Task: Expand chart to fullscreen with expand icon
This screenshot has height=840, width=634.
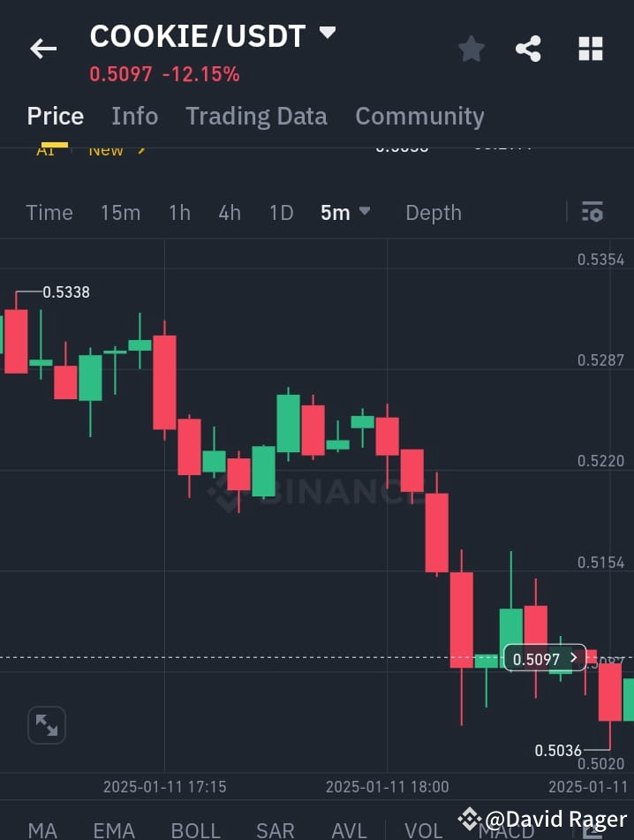Action: 46,725
